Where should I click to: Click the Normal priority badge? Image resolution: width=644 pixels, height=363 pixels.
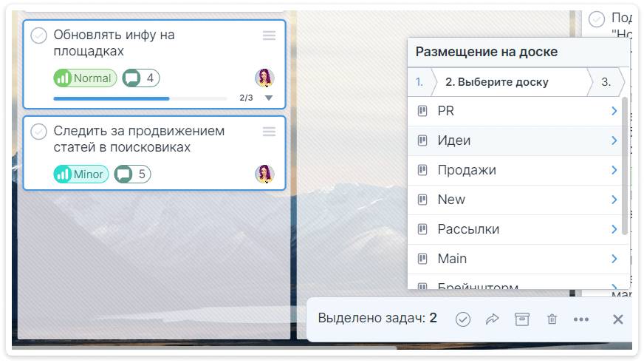click(x=85, y=78)
